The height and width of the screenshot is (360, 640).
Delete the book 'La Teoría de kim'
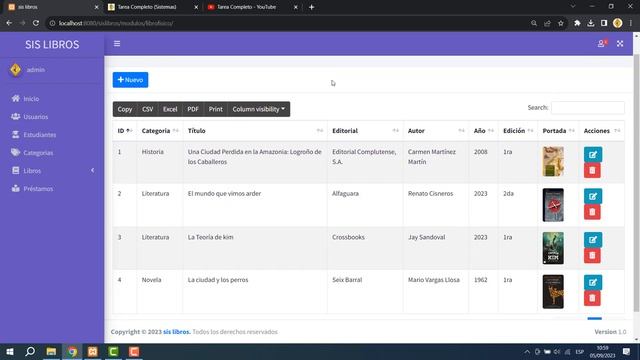tap(592, 255)
